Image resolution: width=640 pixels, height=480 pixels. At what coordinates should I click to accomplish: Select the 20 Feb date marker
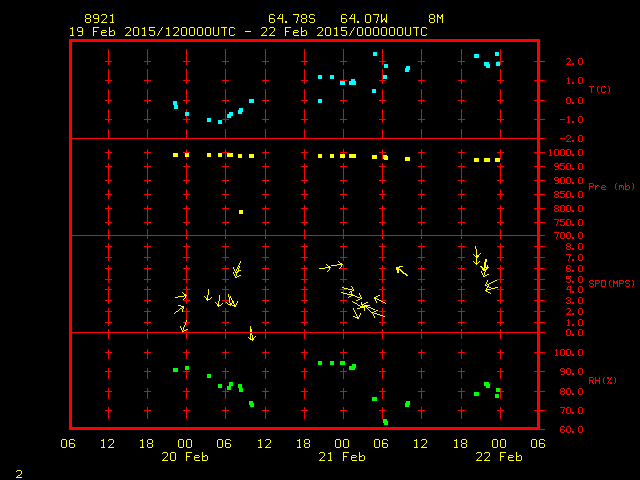185,457
